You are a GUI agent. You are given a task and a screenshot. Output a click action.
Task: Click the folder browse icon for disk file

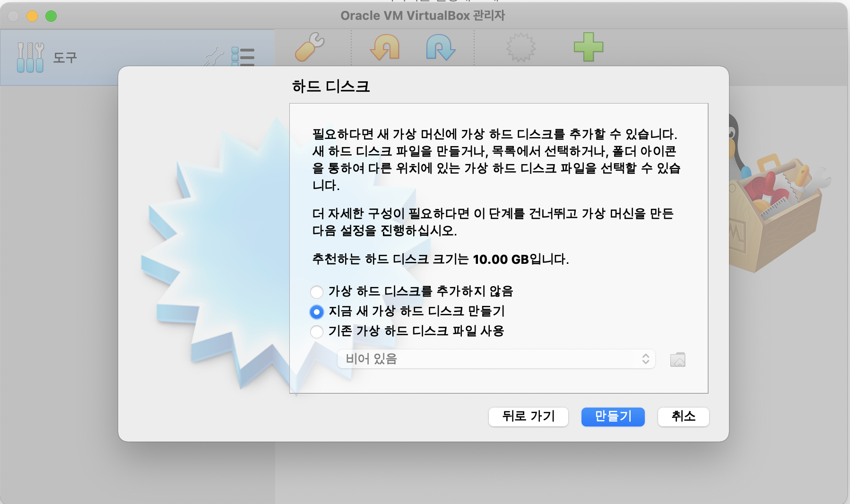(678, 359)
